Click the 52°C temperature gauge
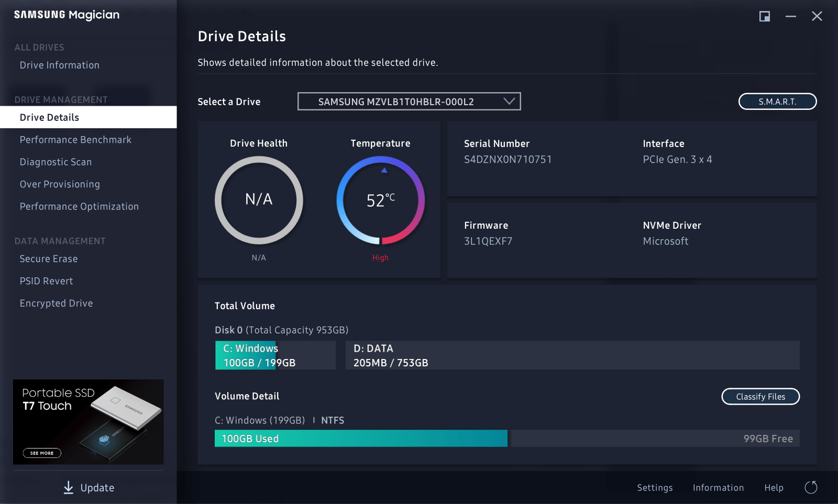Image resolution: width=838 pixels, height=504 pixels. (381, 200)
